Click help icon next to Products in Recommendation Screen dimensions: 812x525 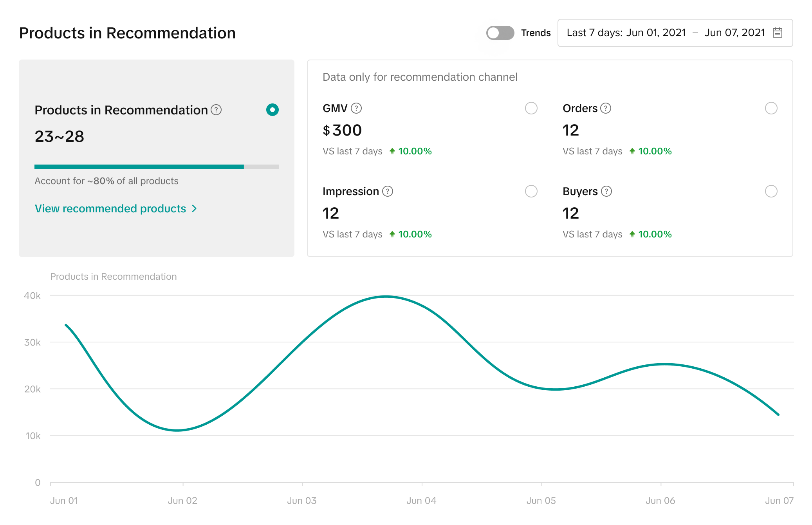[216, 110]
